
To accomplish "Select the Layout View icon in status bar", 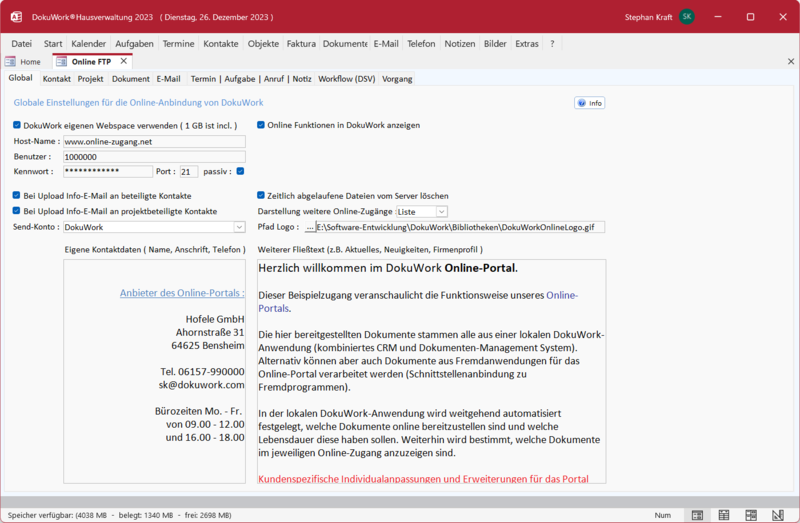I will point(749,514).
